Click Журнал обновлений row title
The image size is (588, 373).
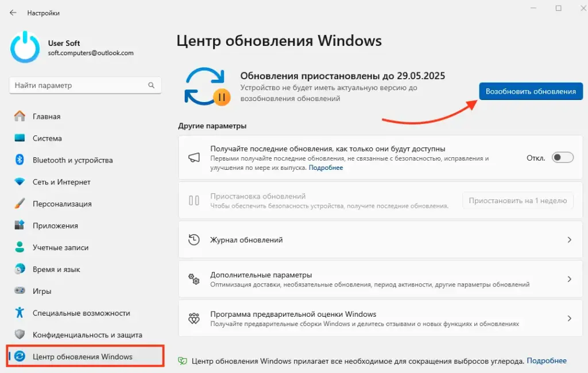[246, 240]
